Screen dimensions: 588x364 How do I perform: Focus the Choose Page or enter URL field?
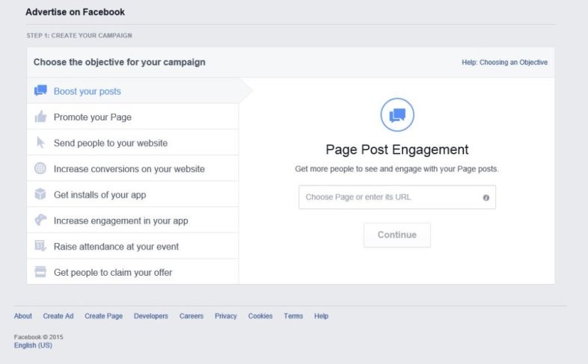click(397, 197)
